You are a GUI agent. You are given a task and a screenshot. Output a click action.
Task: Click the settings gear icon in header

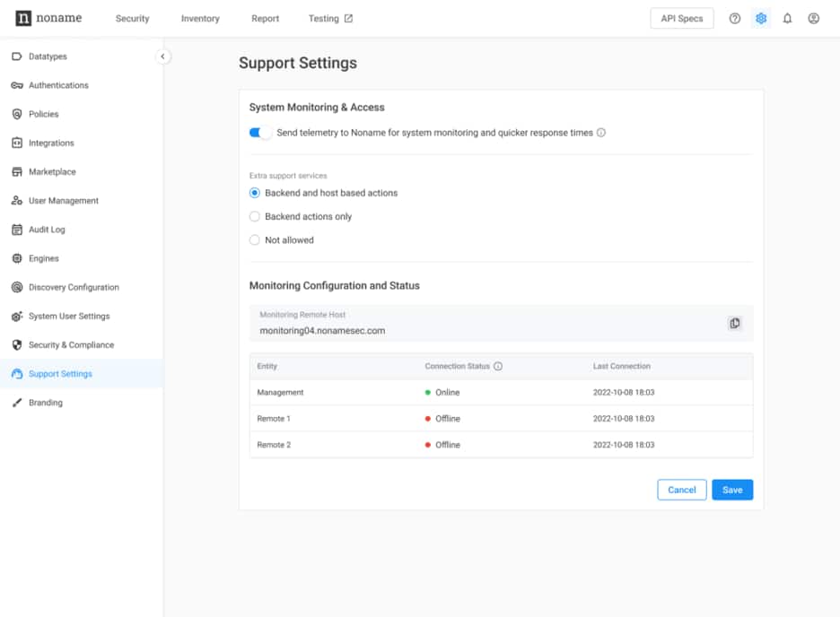(x=761, y=19)
